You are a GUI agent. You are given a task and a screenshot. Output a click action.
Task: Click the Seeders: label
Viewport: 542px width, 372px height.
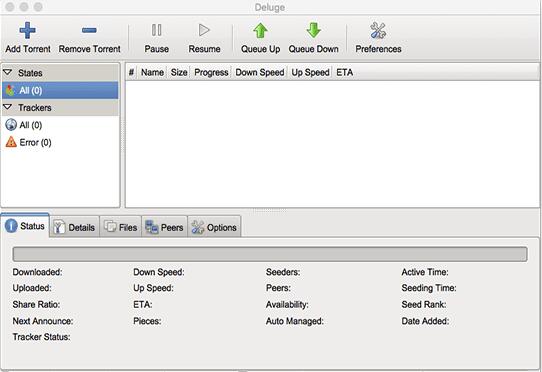pos(283,272)
